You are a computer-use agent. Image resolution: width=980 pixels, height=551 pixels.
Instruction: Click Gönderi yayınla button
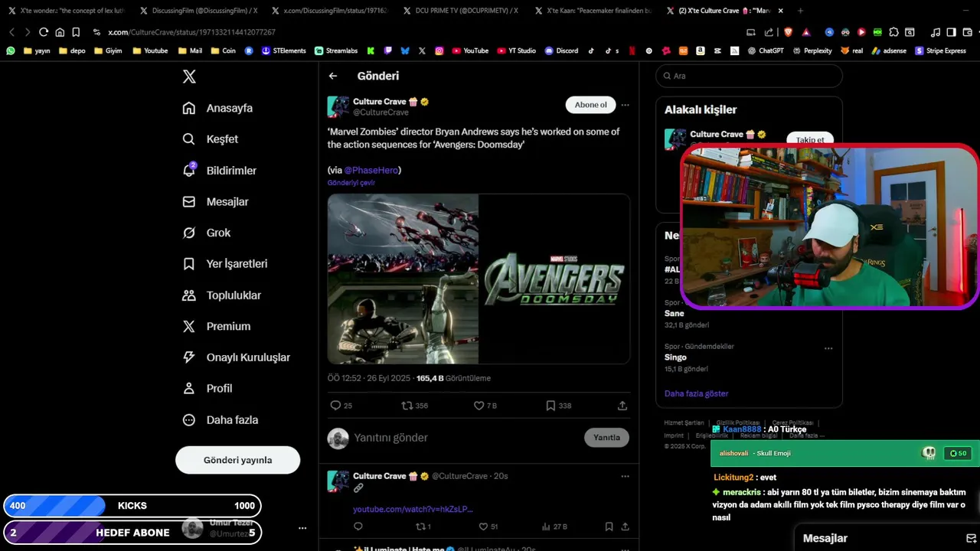[237, 460]
